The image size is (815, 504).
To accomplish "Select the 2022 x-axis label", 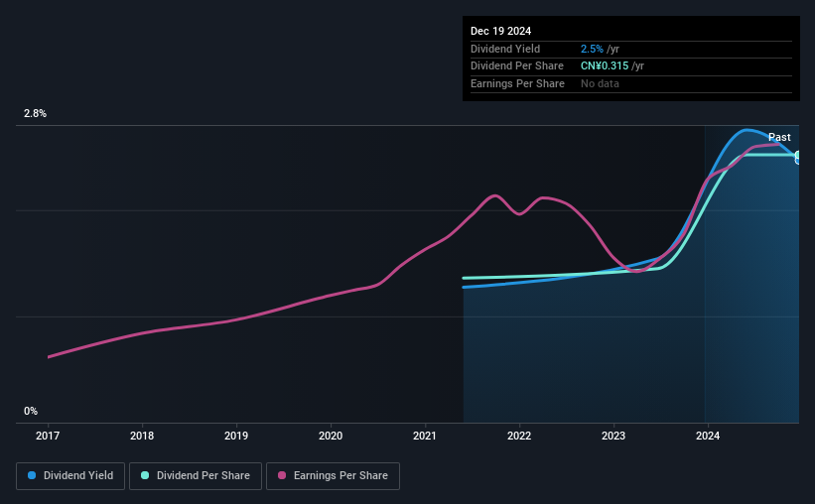I will click(519, 436).
